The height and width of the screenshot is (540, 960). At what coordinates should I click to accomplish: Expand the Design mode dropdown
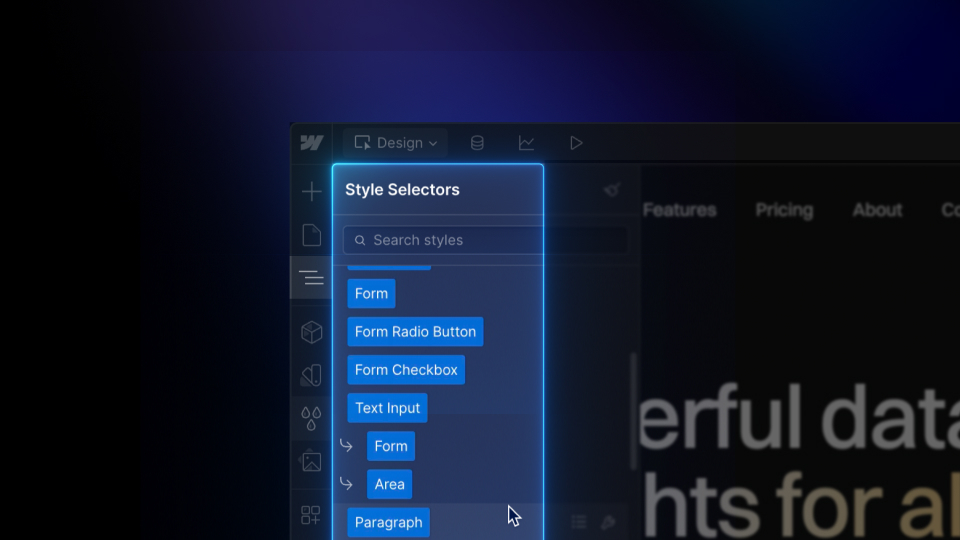[x=396, y=143]
